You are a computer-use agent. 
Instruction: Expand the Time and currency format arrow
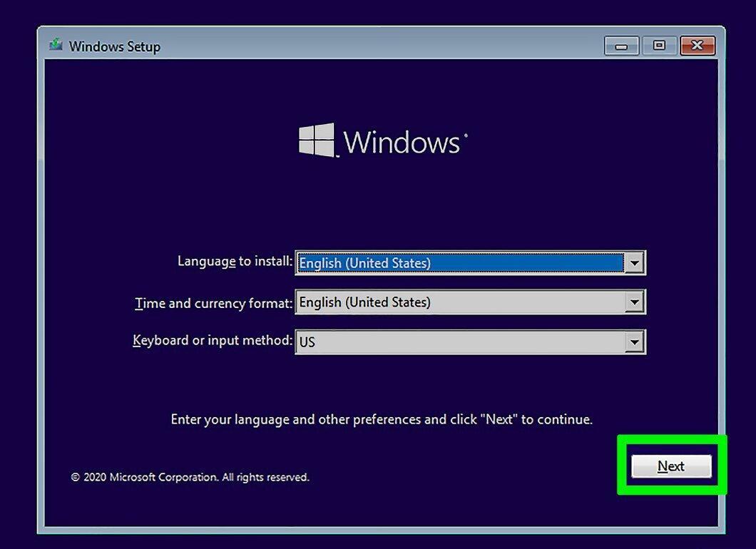635,302
